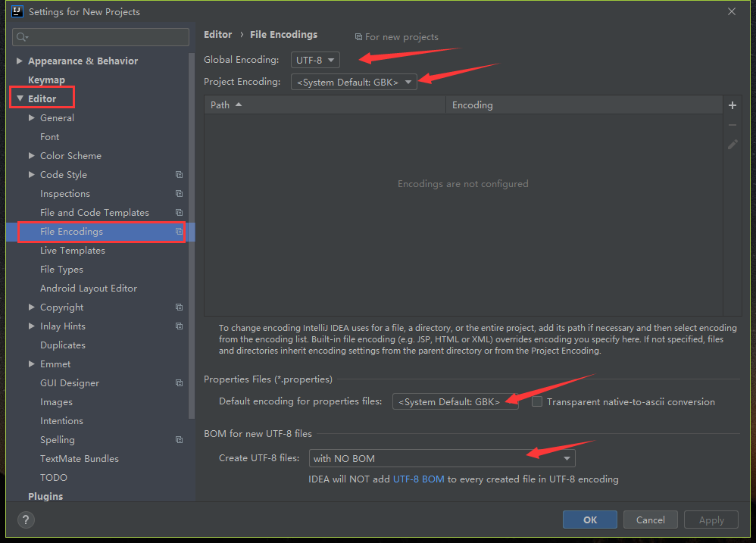Expand the Code Style node
This screenshot has width=756, height=543.
pos(31,174)
